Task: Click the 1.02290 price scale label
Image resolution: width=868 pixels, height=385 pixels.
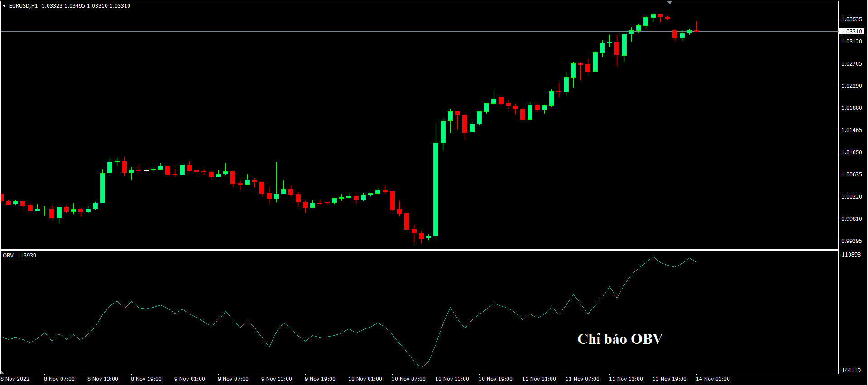Action: point(852,86)
